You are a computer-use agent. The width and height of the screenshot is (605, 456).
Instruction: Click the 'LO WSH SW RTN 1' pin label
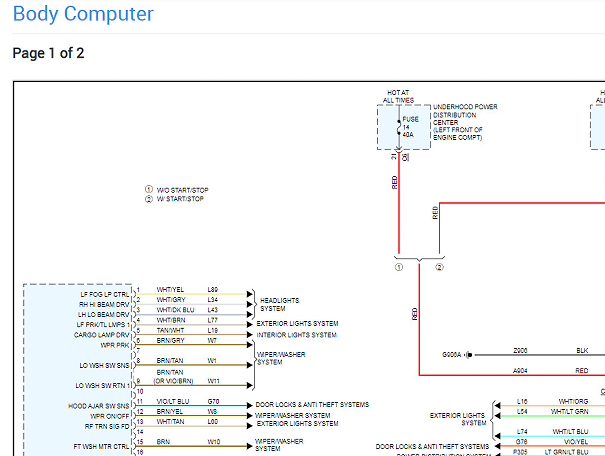[x=103, y=385]
